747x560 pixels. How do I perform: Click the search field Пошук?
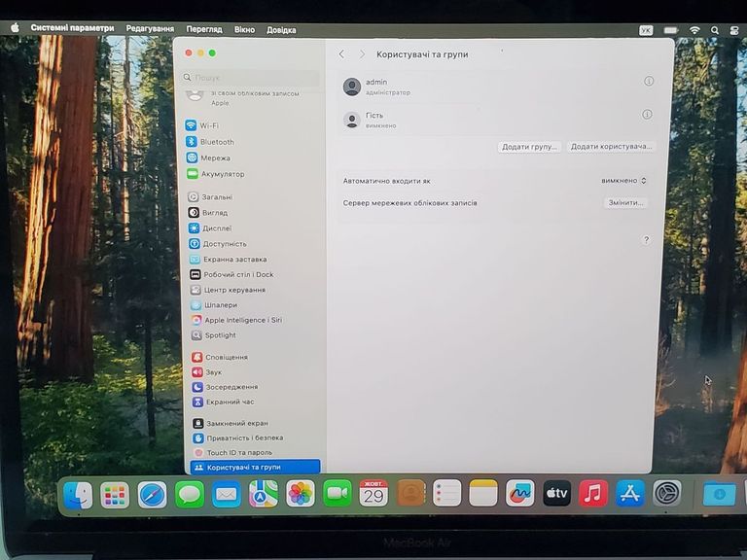[250, 77]
